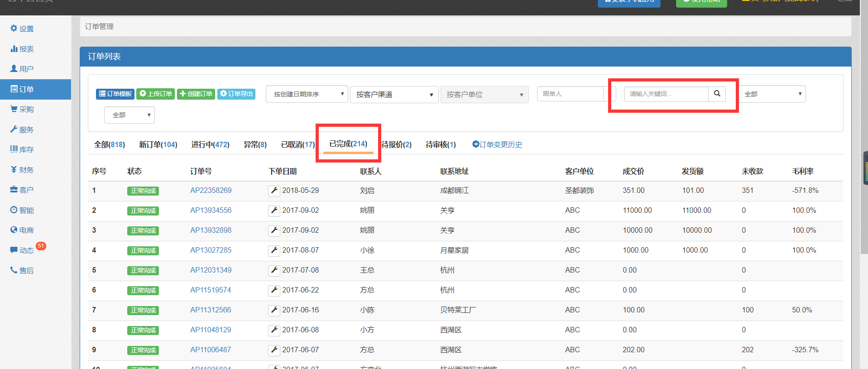
Task: Click wrench icon for order AP12031349
Action: tap(273, 270)
